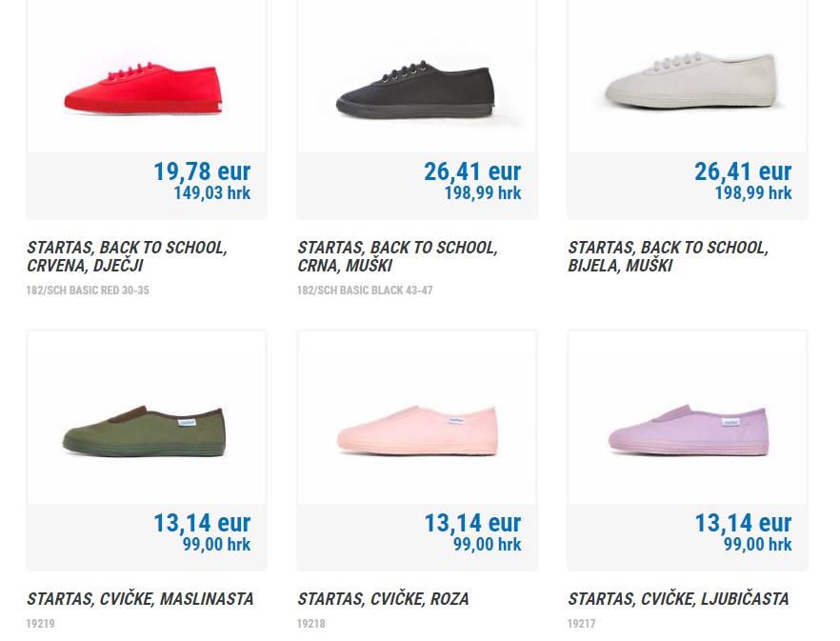Image resolution: width=840 pixels, height=641 pixels.
Task: Open Startas Cvičke Ljubičasta product title
Action: [x=679, y=599]
